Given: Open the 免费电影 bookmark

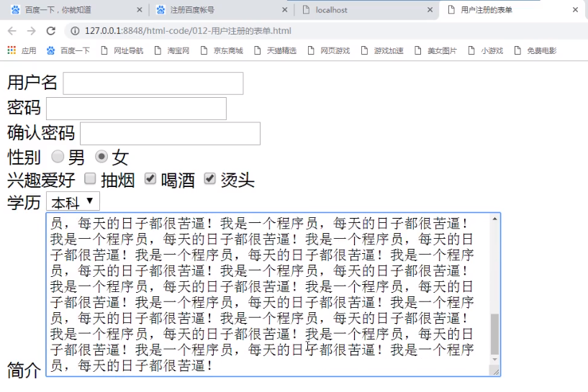Looking at the screenshot, I should tap(535, 50).
